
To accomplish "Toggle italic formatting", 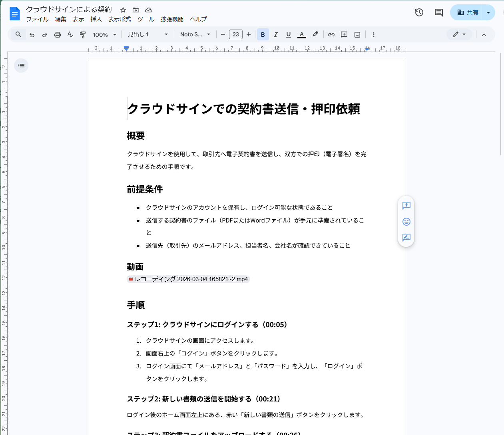I will [276, 35].
